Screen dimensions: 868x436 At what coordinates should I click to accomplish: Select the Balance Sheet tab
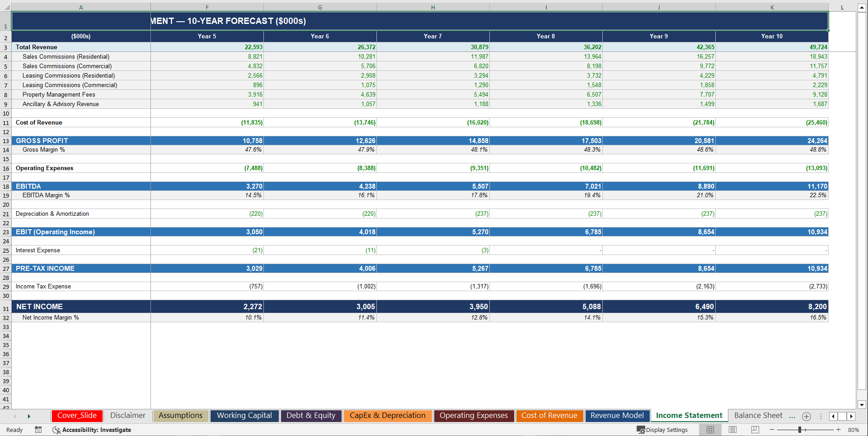coord(758,415)
